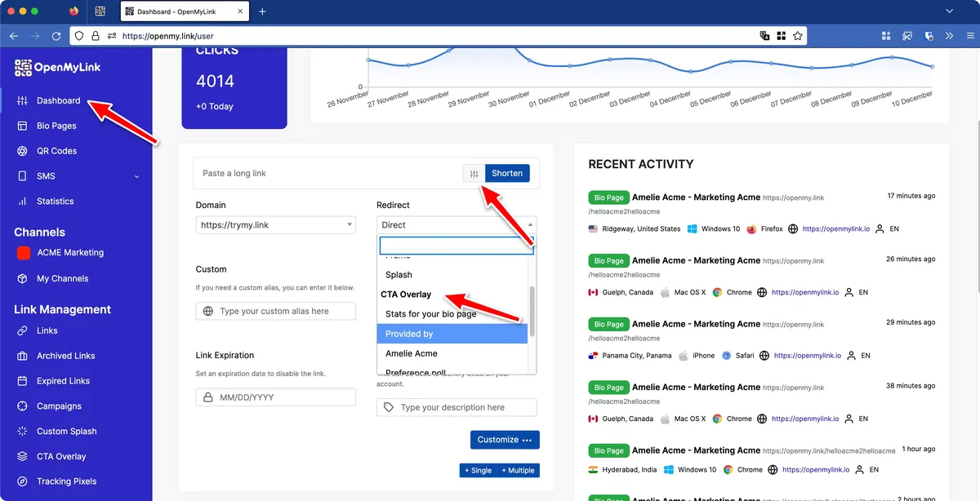Open Dashboard in the sidebar
This screenshot has width=980, height=501.
(59, 100)
